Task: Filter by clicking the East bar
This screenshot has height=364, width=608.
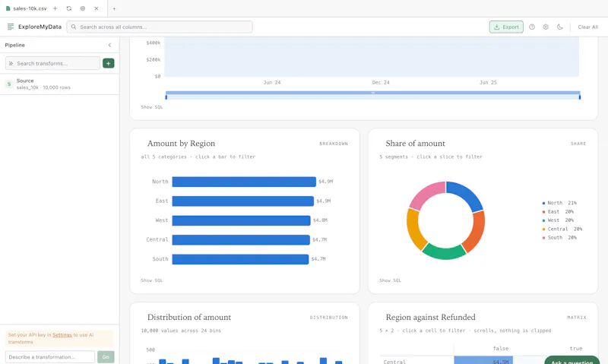Action: [x=242, y=201]
